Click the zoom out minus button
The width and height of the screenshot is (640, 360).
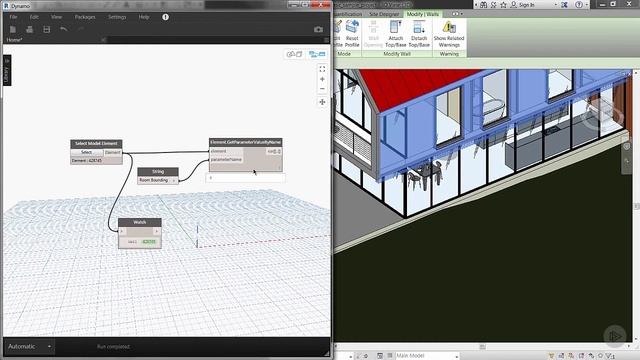[x=322, y=89]
